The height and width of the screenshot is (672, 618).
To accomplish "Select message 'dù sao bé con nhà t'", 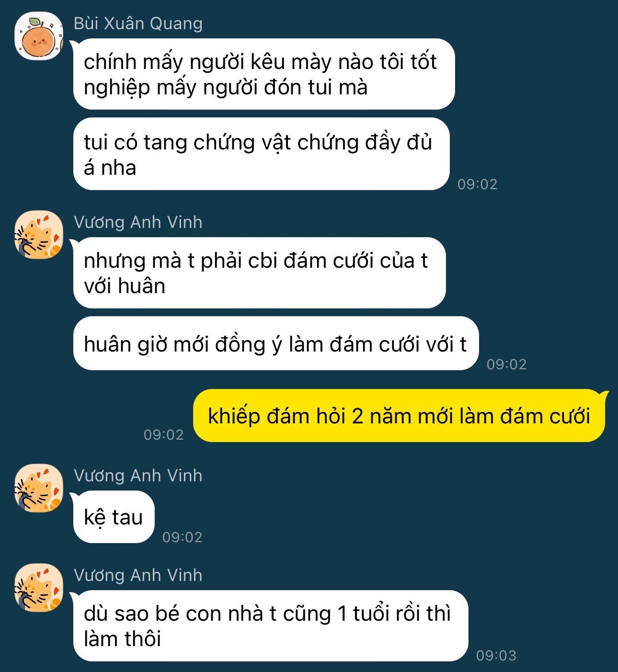I will click(x=271, y=626).
